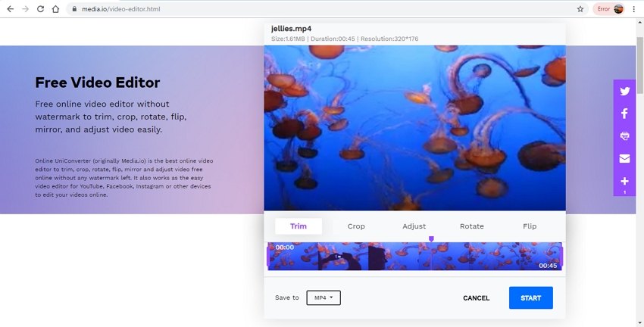Open the MP4 format dropdown
Screen dimensions: 644x327
(324, 298)
